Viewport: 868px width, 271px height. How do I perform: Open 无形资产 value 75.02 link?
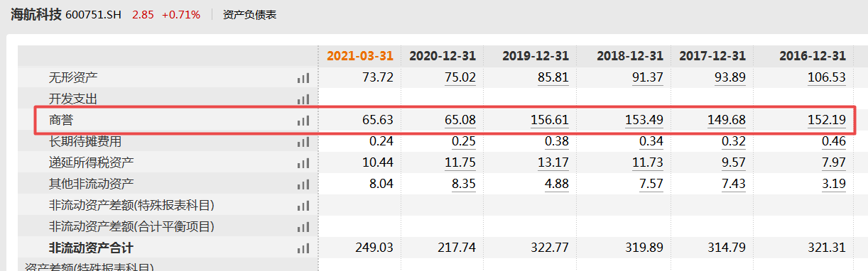pyautogui.click(x=460, y=77)
